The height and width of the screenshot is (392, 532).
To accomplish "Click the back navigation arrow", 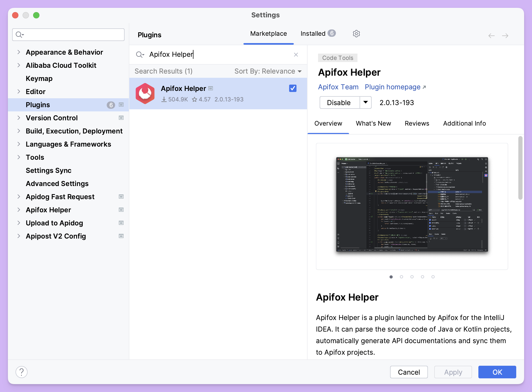I will (x=491, y=36).
